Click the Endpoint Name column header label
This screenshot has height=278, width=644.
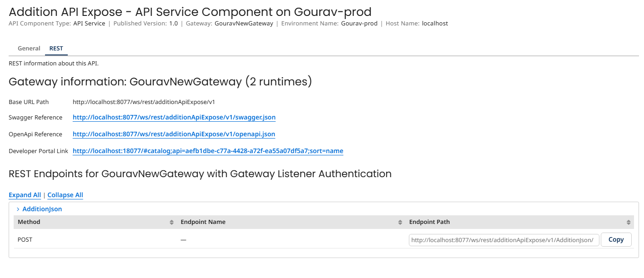click(203, 222)
